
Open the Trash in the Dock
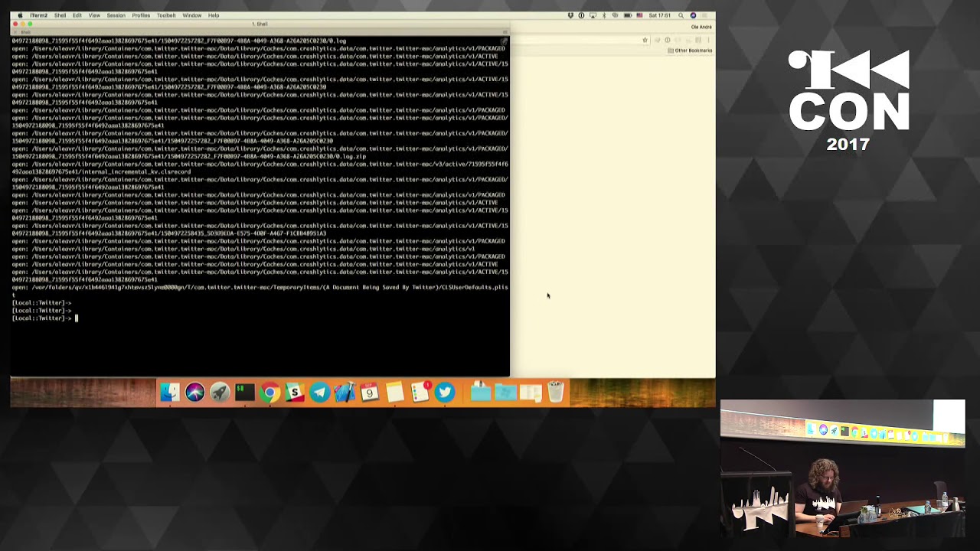pos(556,393)
